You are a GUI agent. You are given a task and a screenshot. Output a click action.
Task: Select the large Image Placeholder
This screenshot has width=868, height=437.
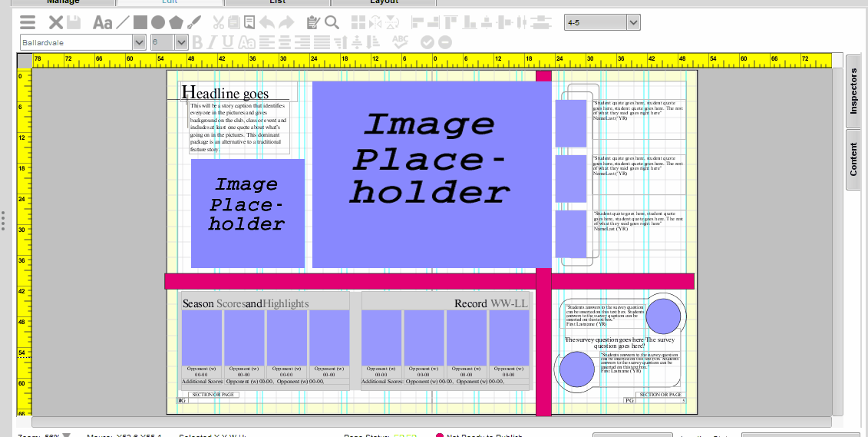coord(432,174)
